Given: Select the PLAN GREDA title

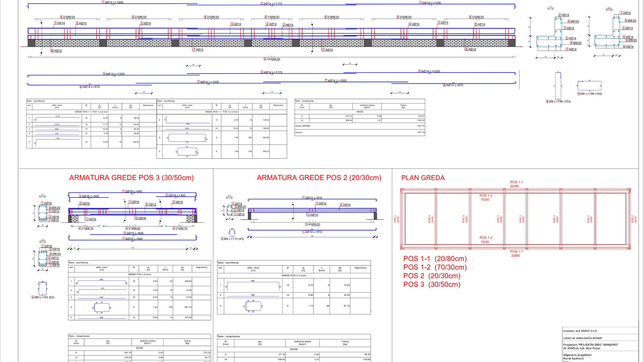Looking at the screenshot, I should (423, 178).
